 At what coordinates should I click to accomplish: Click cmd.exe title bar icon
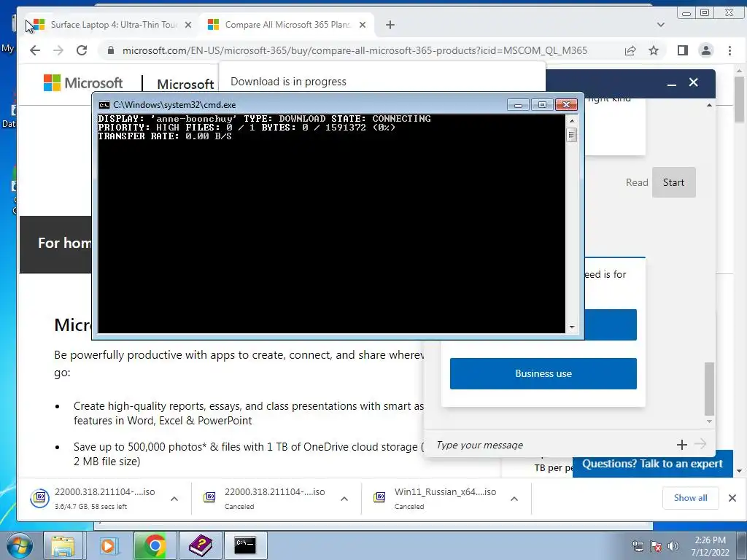click(x=104, y=105)
